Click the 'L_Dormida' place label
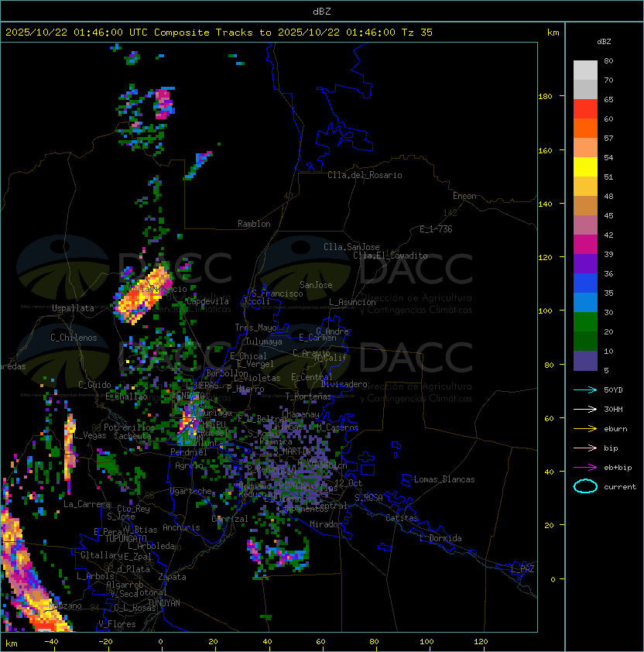The width and height of the screenshot is (644, 652). tap(440, 538)
